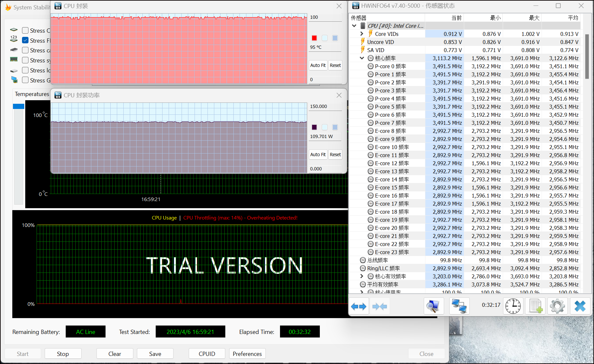594x364 pixels.
Task: Open the Preferences dialog
Action: (x=247, y=354)
